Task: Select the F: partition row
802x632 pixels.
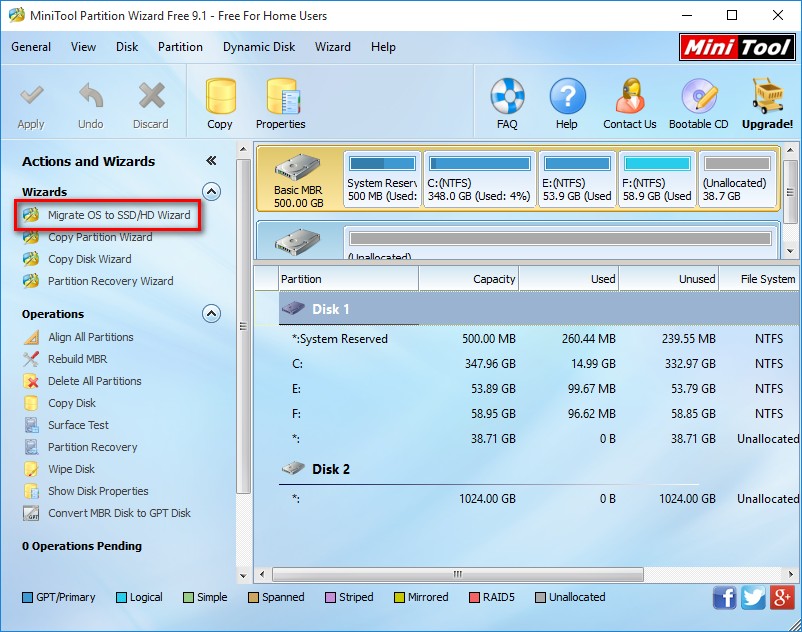Action: [x=539, y=413]
